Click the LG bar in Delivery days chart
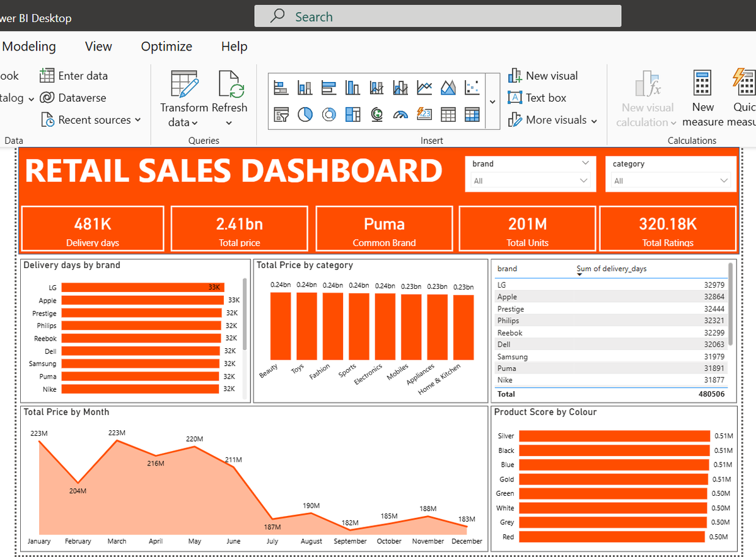 click(x=143, y=288)
